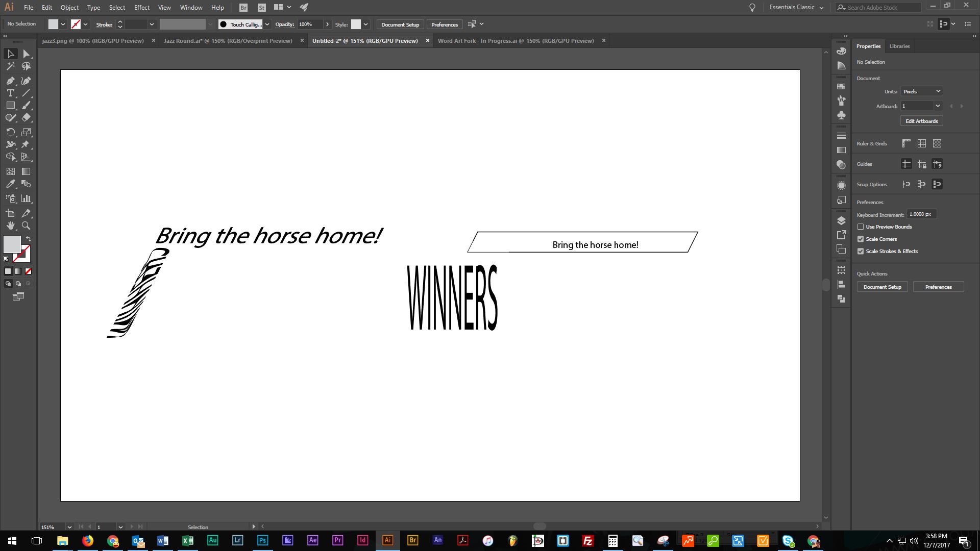Select the Eyedropper tool
Image resolution: width=980 pixels, height=551 pixels.
(10, 184)
